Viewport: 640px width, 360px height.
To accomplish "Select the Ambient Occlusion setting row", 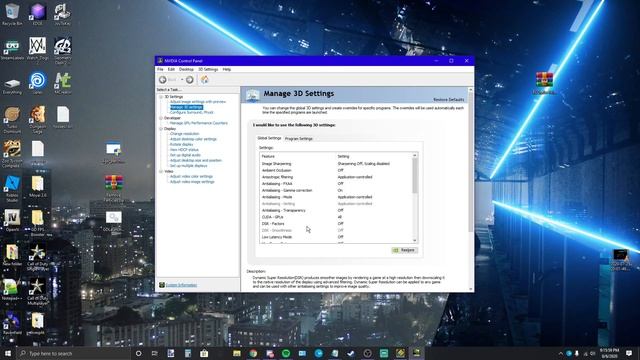I will [x=336, y=170].
